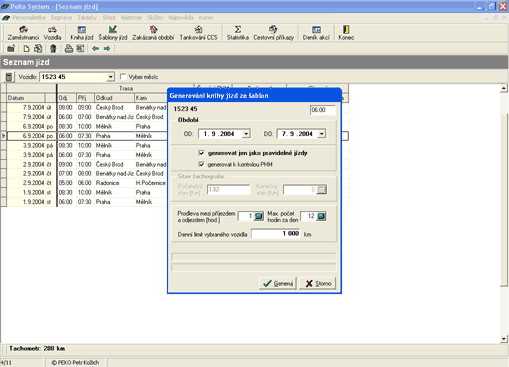The image size is (509, 367).
Task: Click the vertical scrollbar down arrow
Action: 504,339
